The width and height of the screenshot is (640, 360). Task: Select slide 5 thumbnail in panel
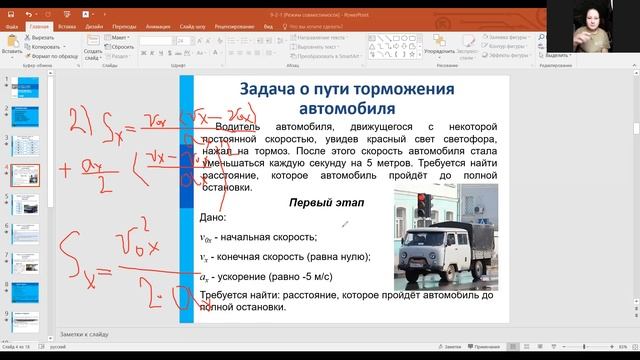[25, 204]
